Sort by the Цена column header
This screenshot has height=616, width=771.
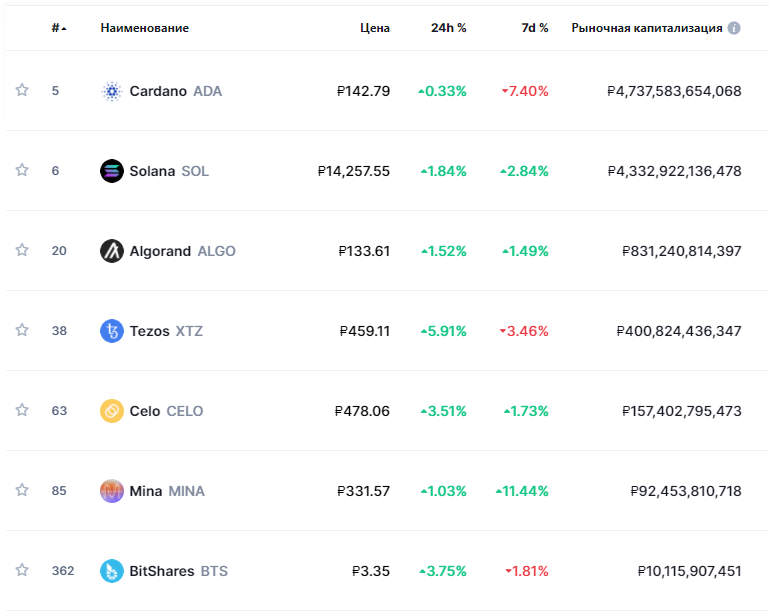point(375,28)
